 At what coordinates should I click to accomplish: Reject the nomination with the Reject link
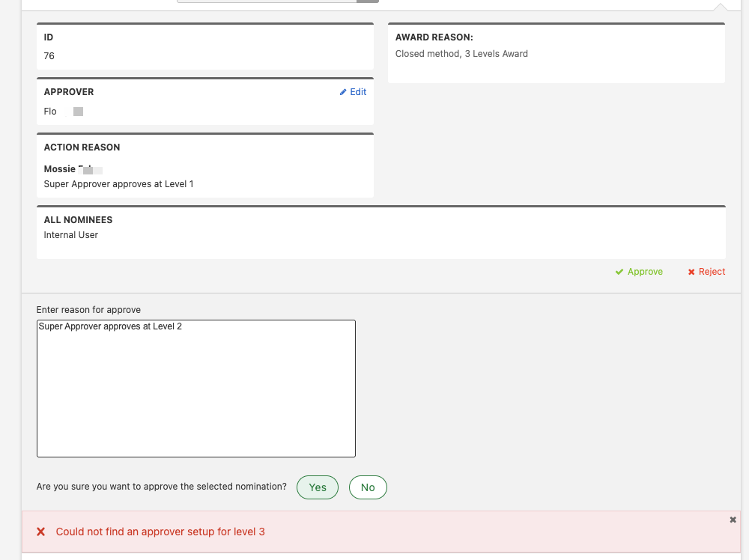point(706,272)
